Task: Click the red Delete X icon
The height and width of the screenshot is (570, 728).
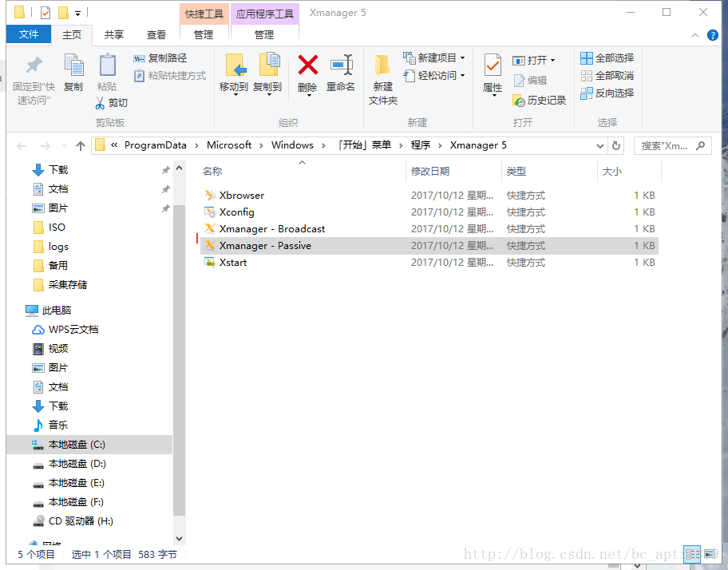Action: point(308,65)
